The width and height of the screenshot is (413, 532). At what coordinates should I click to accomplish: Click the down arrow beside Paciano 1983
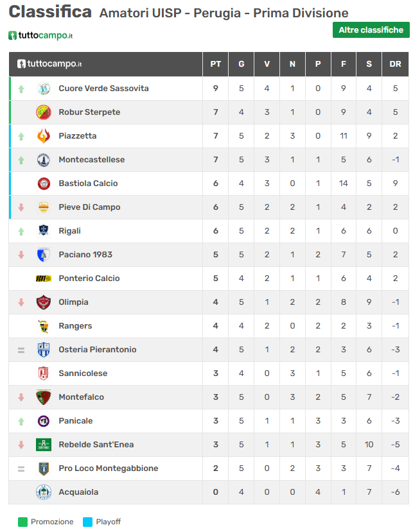(21, 255)
